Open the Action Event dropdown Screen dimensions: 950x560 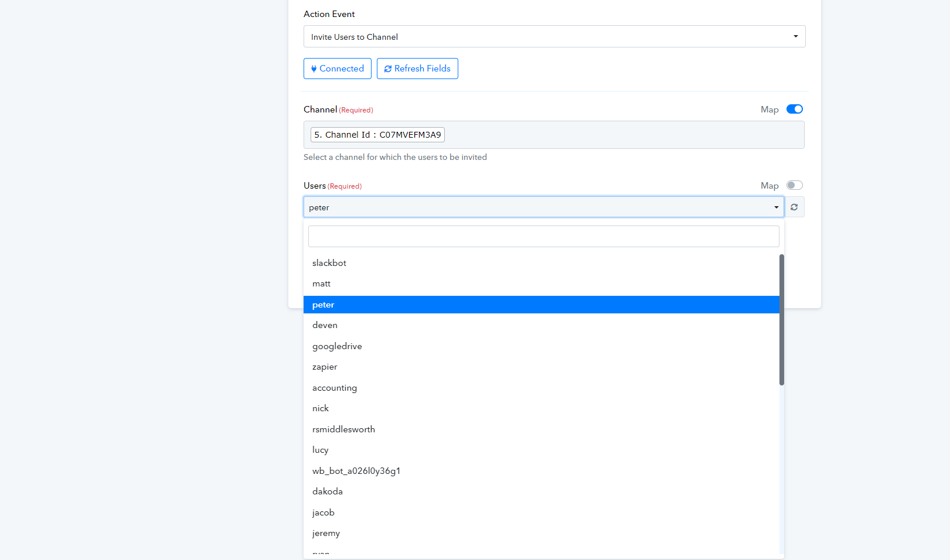pyautogui.click(x=554, y=36)
